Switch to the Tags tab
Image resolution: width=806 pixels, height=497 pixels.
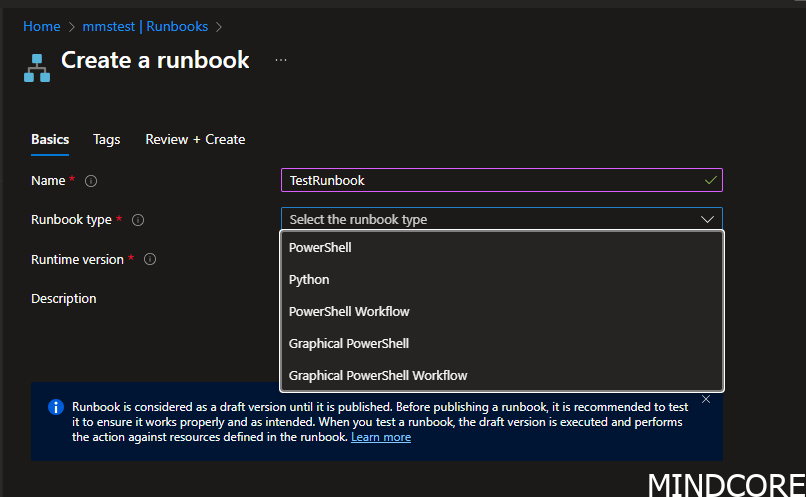[106, 139]
